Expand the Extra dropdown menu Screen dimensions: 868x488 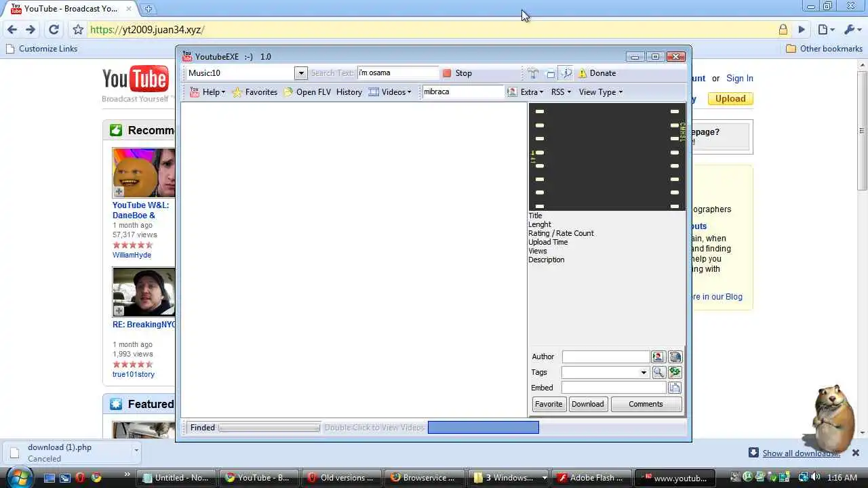tap(532, 92)
